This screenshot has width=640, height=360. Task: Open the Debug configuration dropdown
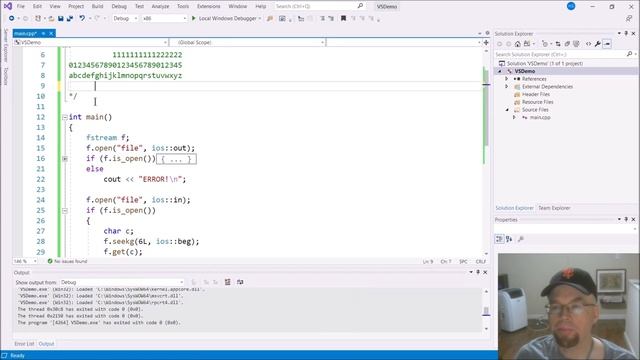pyautogui.click(x=125, y=18)
